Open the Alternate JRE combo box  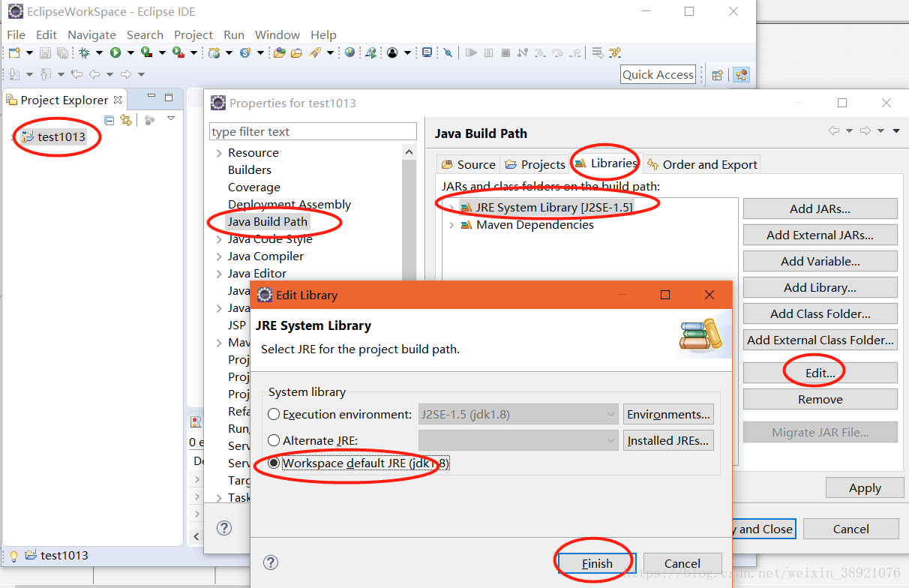pyautogui.click(x=518, y=440)
